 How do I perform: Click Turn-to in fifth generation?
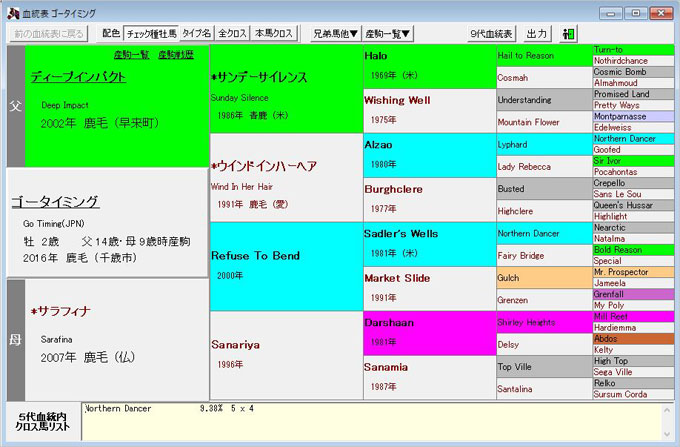coord(633,50)
